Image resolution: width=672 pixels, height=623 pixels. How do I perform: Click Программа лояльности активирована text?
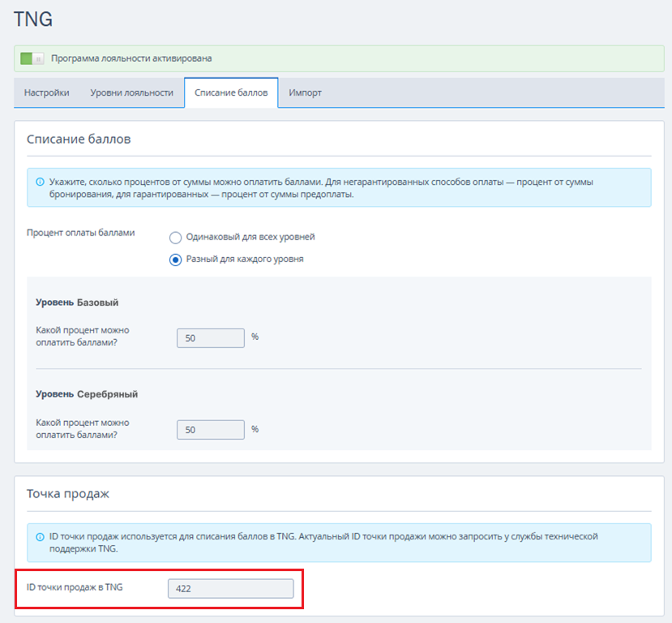(131, 58)
